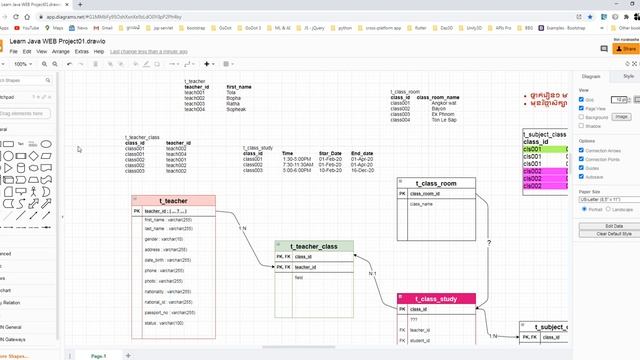Click the background Image button
The width and height of the screenshot is (640, 360).
point(621,117)
